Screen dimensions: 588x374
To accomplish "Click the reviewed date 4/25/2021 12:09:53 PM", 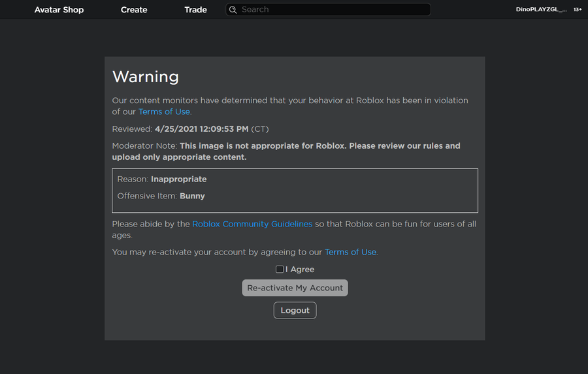I will click(201, 129).
